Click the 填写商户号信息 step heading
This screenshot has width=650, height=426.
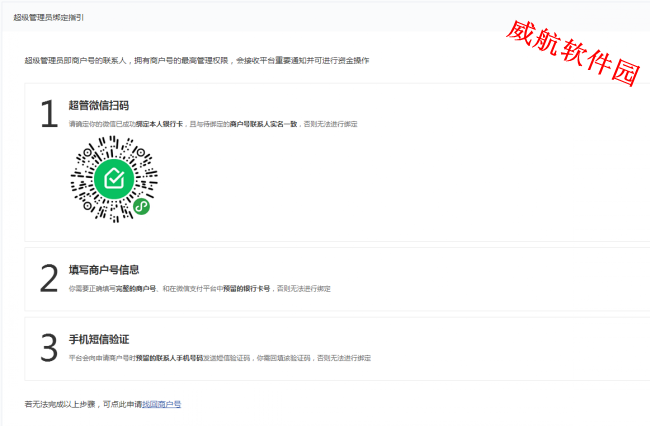tap(104, 270)
